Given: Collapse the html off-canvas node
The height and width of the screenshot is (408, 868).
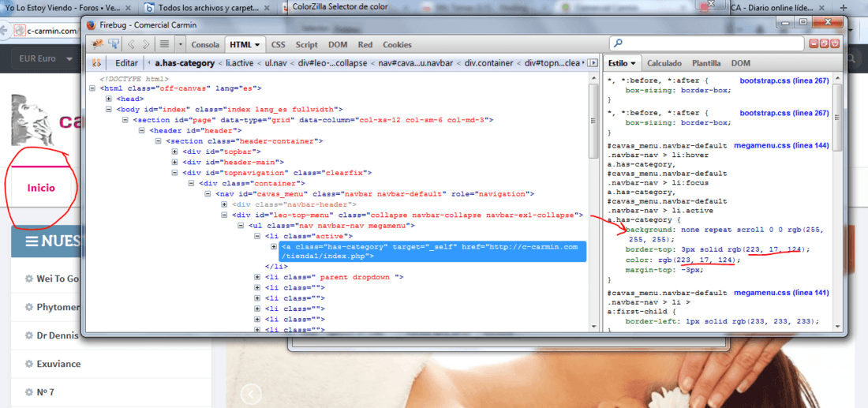Looking at the screenshot, I should point(92,88).
